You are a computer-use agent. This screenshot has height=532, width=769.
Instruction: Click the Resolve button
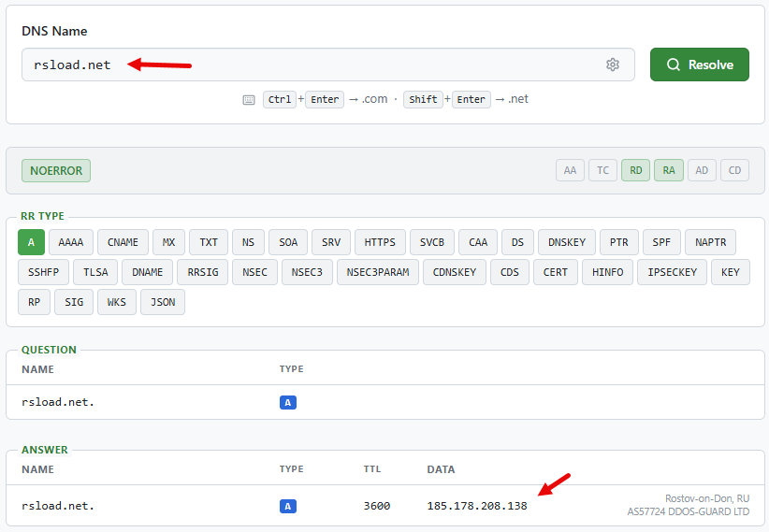coord(700,65)
